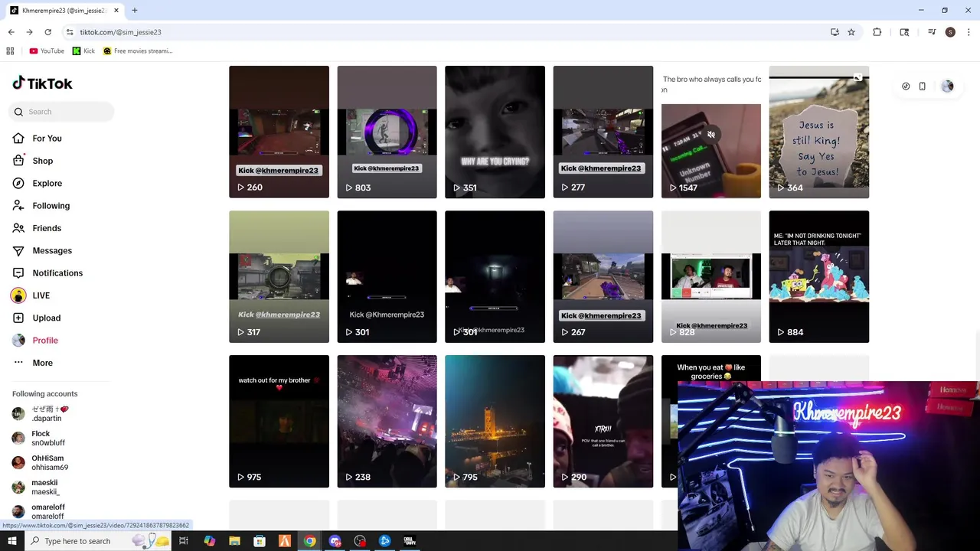Open the 'watch out for my brother' video
Image resolution: width=980 pixels, height=551 pixels.
pyautogui.click(x=279, y=421)
